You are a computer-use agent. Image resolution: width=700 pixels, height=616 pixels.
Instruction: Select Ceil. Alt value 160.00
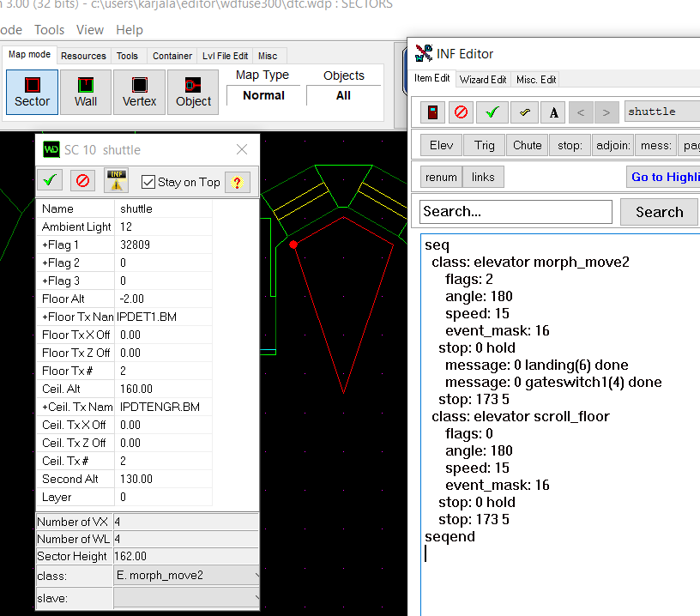click(x=163, y=389)
